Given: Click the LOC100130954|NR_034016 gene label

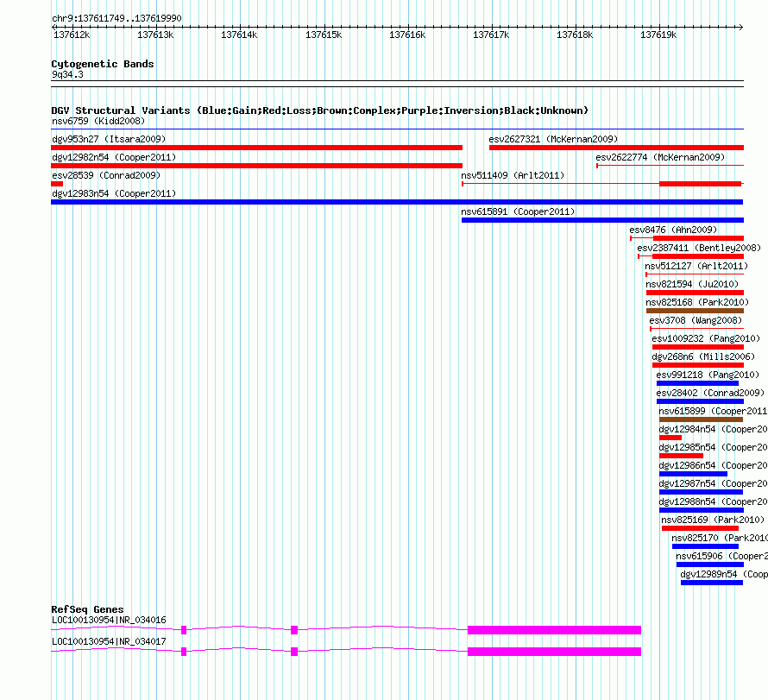Looking at the screenshot, I should coord(109,620).
